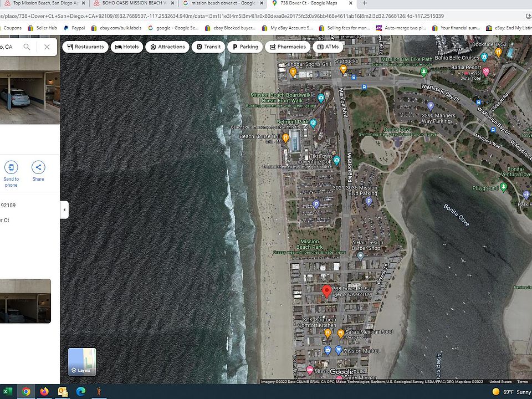Close the 738 Dover Ct Google Maps tab
Screen dimensions: 532x399
(x=350, y=3)
